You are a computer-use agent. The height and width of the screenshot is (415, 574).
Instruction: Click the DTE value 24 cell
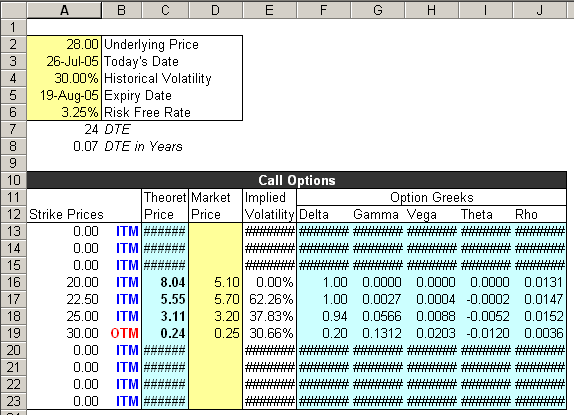64,129
